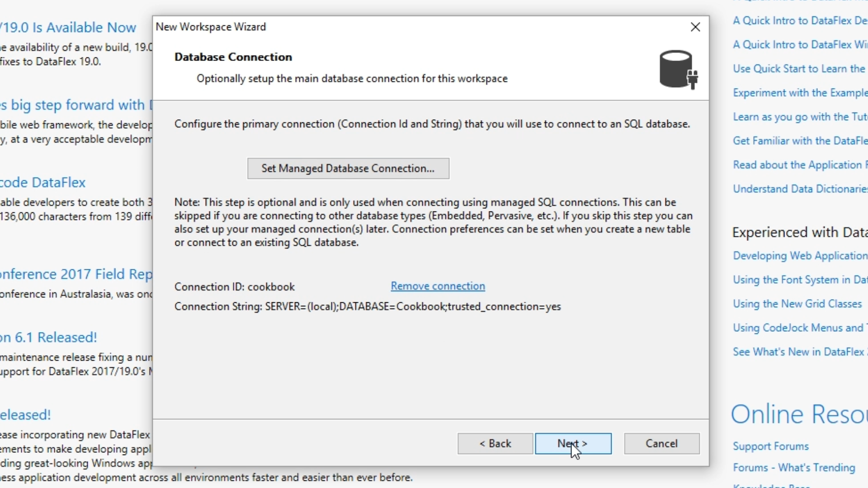The width and height of the screenshot is (868, 488).
Task: Open Understand Data Dictionaries link
Action: click(799, 189)
